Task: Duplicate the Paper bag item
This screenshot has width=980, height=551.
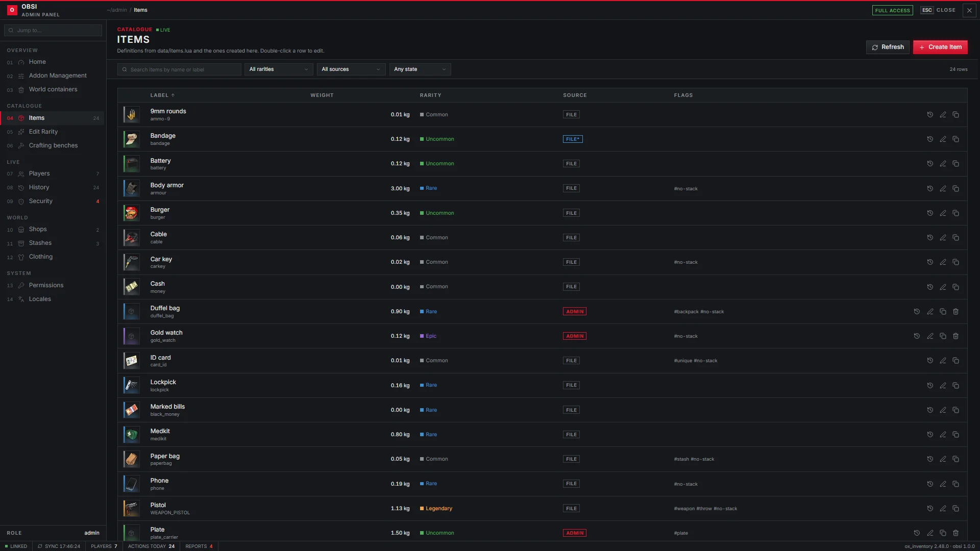Action: tap(955, 459)
